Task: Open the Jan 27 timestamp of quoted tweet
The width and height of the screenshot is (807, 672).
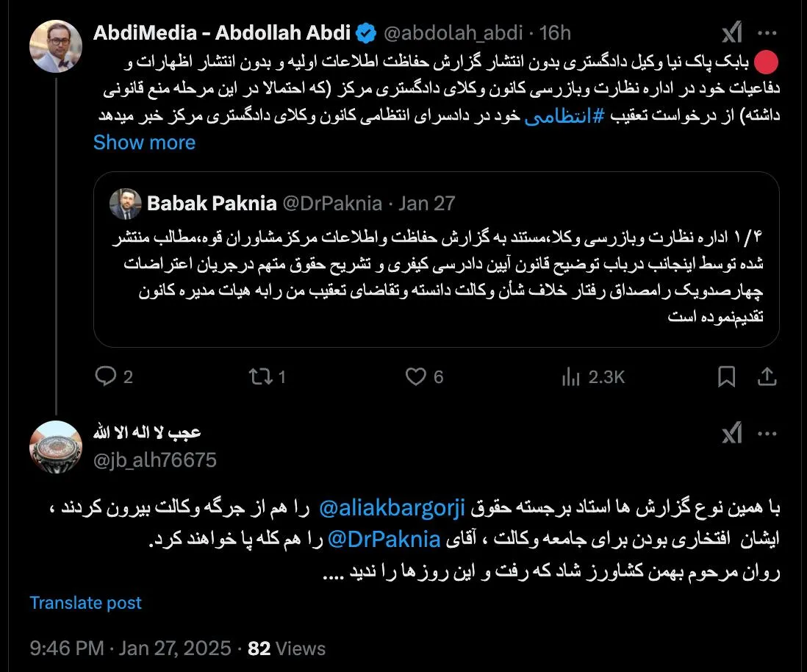Action: pyautogui.click(x=427, y=203)
